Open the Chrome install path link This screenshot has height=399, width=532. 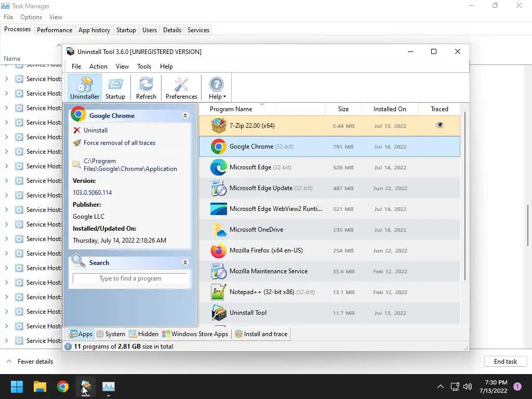tap(130, 165)
